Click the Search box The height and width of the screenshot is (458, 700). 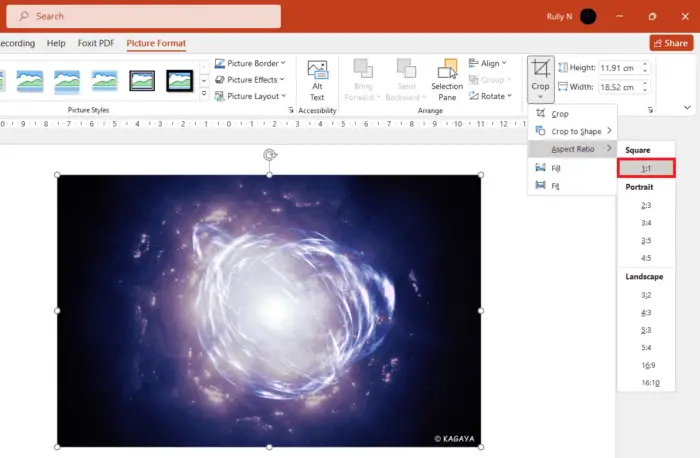tap(144, 17)
